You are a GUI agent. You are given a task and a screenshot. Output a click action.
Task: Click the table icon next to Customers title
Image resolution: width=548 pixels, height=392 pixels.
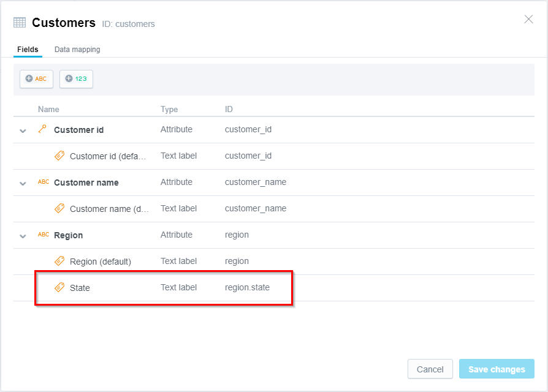[18, 22]
